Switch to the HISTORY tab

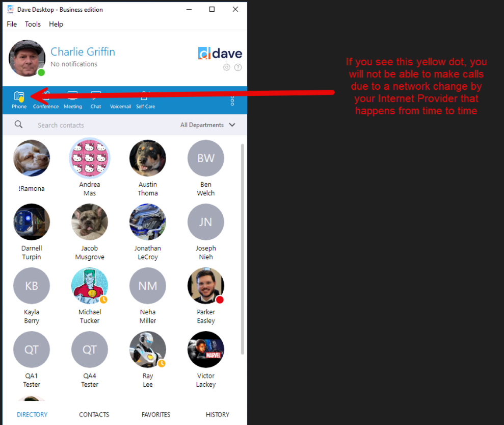pyautogui.click(x=218, y=415)
